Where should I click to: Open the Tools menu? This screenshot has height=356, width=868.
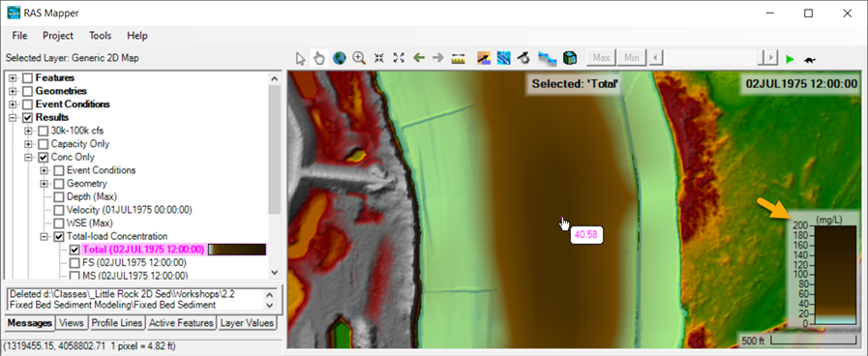(x=101, y=36)
